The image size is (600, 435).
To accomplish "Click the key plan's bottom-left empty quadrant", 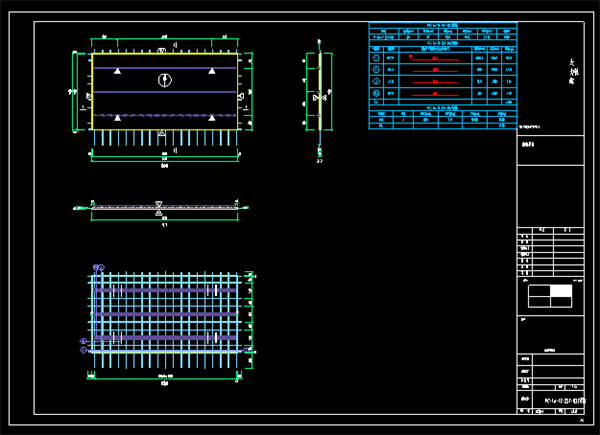I will 540,302.
